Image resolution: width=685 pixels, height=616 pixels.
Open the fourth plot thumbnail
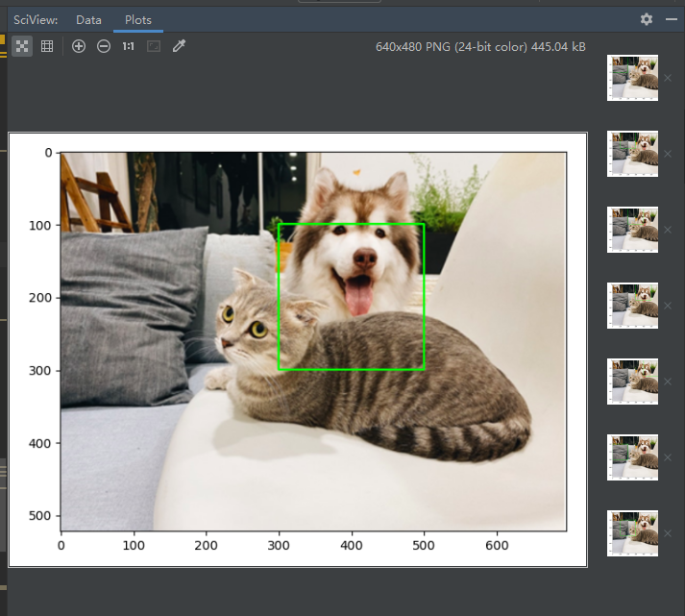coord(632,306)
